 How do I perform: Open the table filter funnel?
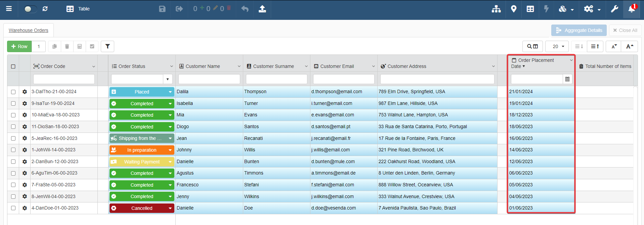[x=108, y=46]
